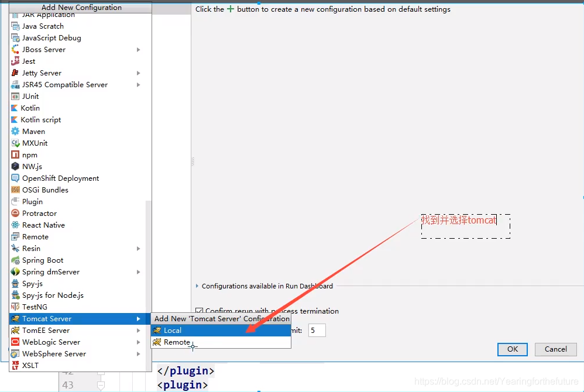
Task: Click the npm icon
Action: pos(15,155)
